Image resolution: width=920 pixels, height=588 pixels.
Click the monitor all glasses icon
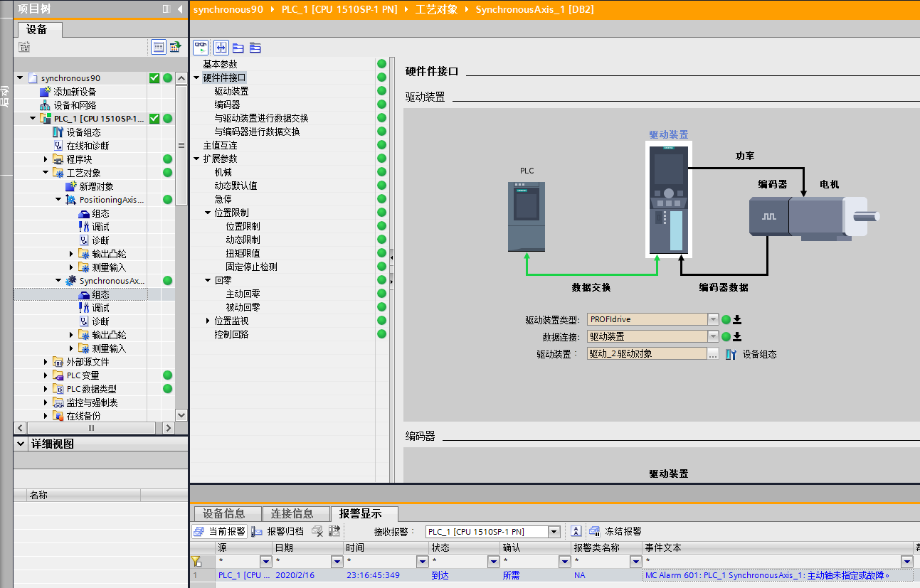(x=201, y=48)
